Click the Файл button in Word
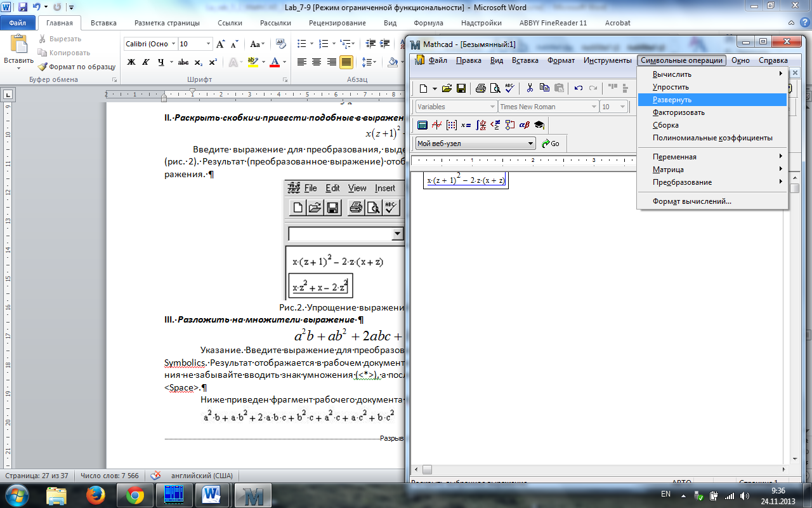This screenshot has width=812, height=508. coord(18,23)
